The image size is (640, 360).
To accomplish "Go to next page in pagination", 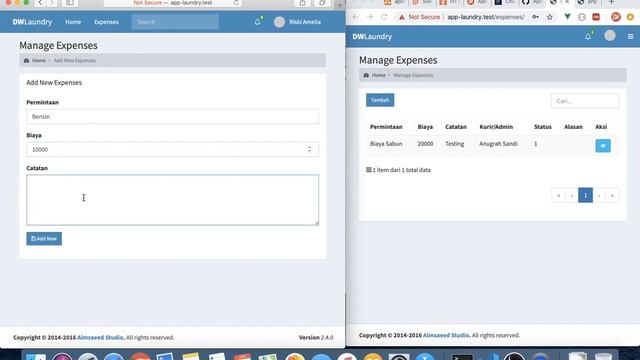I will click(599, 196).
